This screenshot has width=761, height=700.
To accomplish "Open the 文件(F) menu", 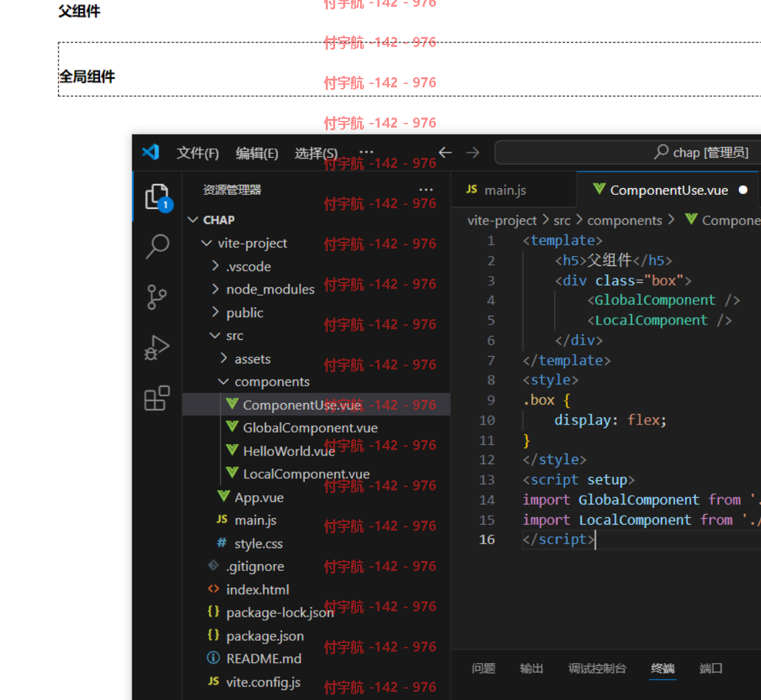I will (197, 153).
